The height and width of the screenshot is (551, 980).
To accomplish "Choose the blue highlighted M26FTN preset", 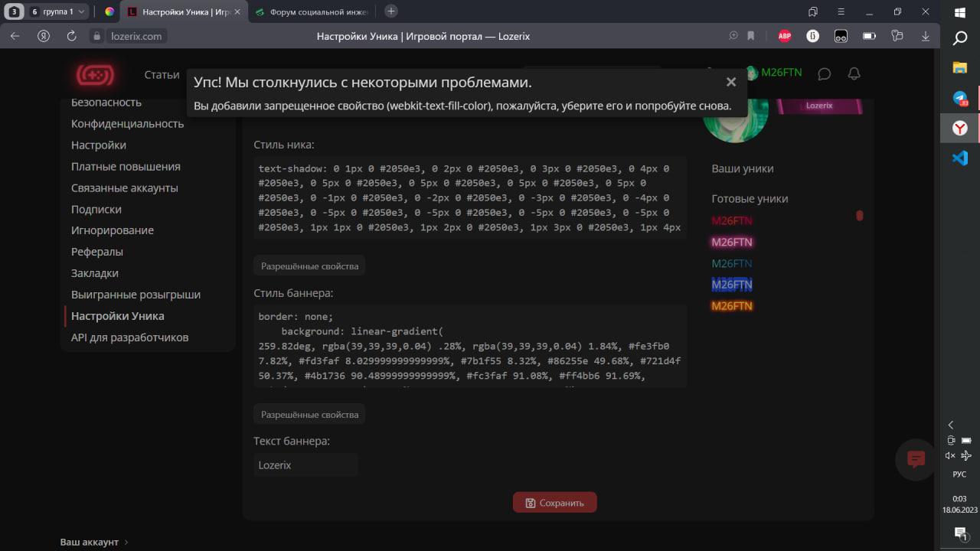I will (732, 285).
